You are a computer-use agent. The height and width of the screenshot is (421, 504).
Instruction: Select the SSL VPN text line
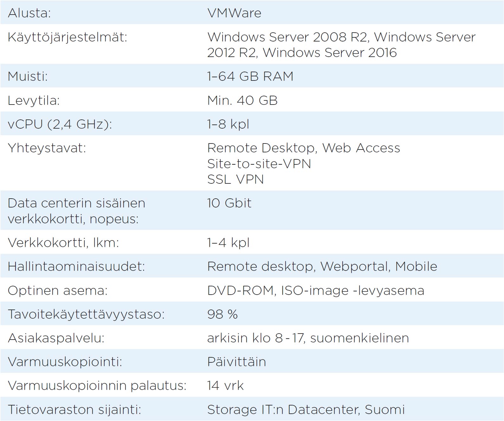(235, 179)
